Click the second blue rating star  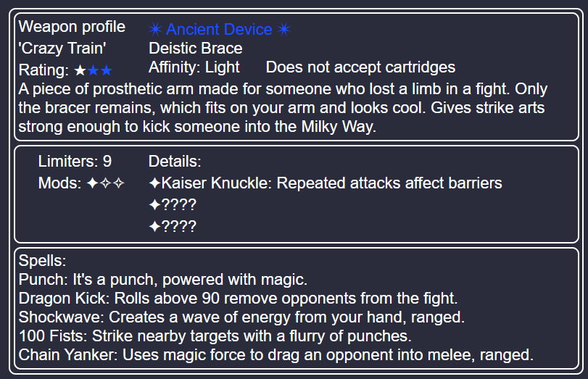click(93, 70)
